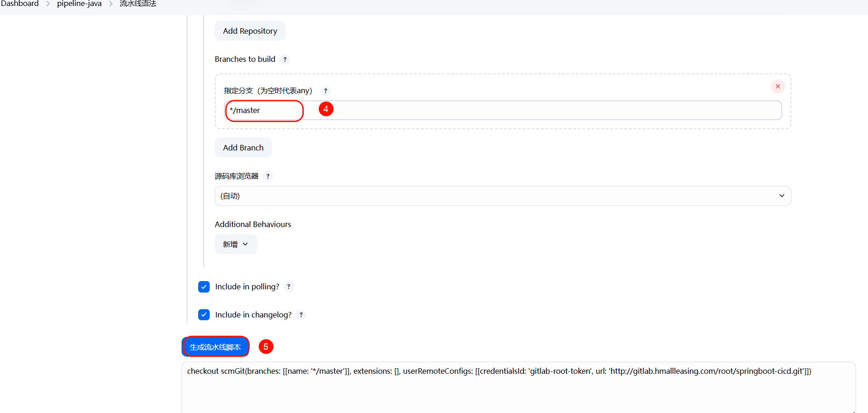Focus the */master branch input field
The height and width of the screenshot is (413, 868).
point(503,111)
